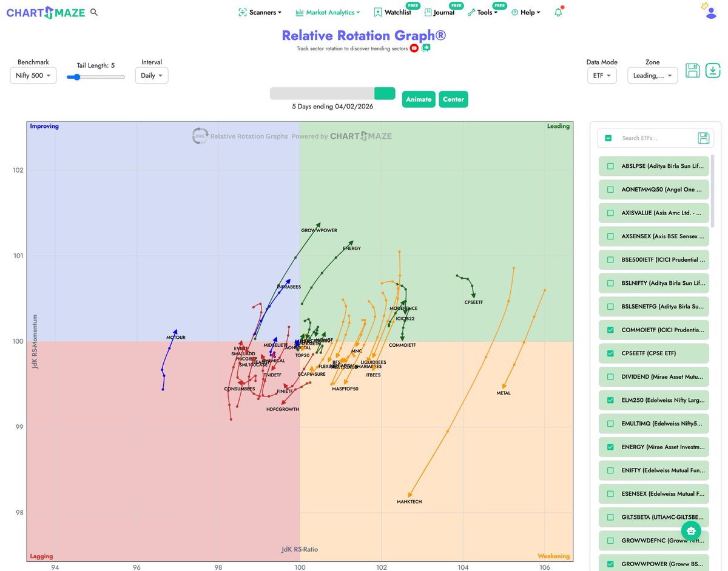This screenshot has width=728, height=571.
Task: Open the Zone dropdown showing Leading
Action: (653, 76)
